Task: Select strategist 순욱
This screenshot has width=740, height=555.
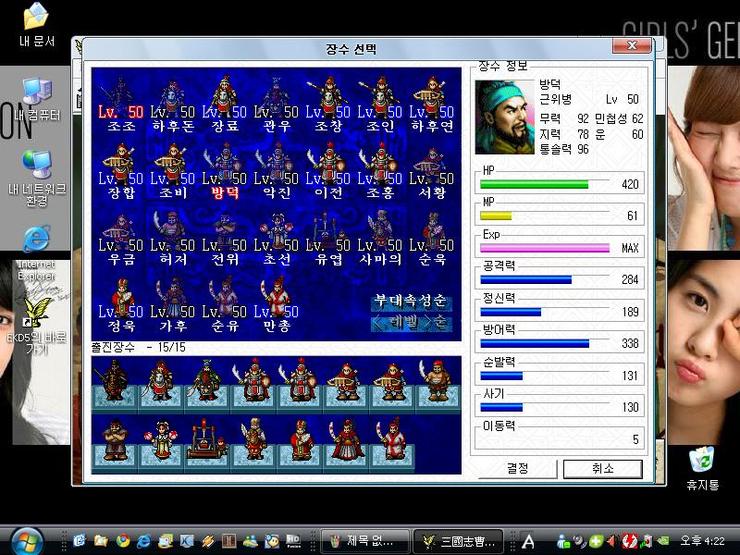Action: point(432,238)
